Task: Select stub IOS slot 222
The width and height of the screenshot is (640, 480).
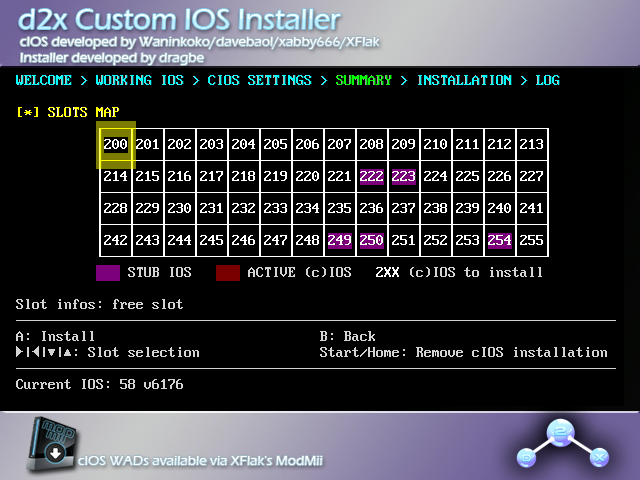Action: click(372, 177)
